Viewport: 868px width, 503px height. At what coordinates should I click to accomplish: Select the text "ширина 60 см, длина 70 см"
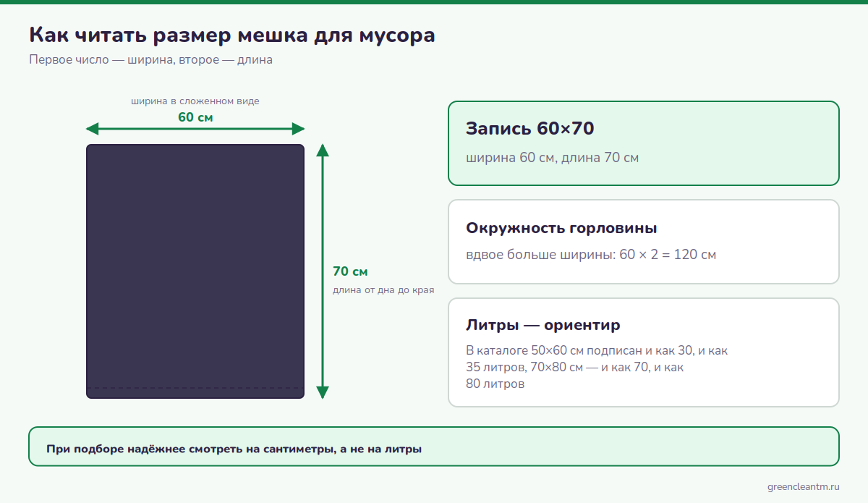553,157
